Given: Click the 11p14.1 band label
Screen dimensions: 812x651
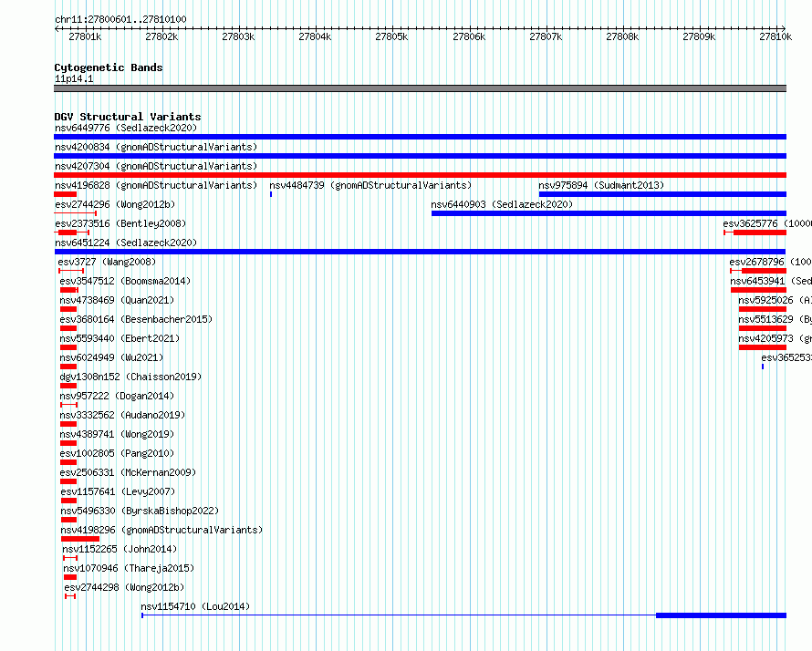Looking at the screenshot, I should (74, 78).
